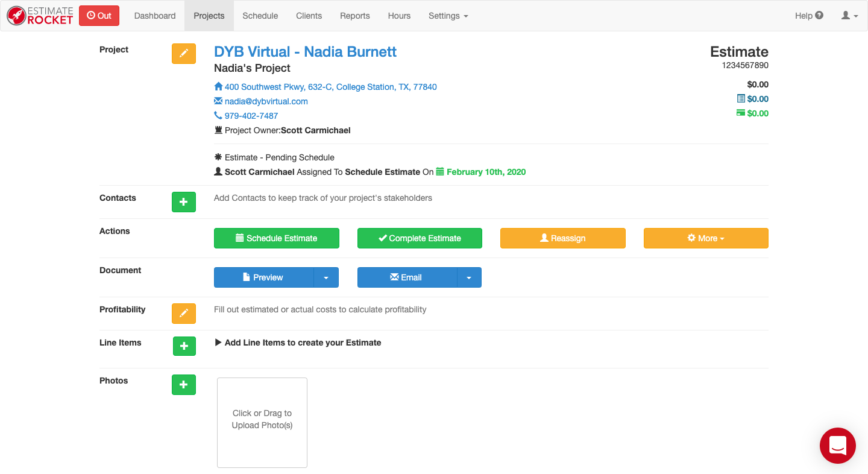Viewport: 868px width, 474px height.
Task: Click the green calendar icon by February 10th
Action: [440, 172]
